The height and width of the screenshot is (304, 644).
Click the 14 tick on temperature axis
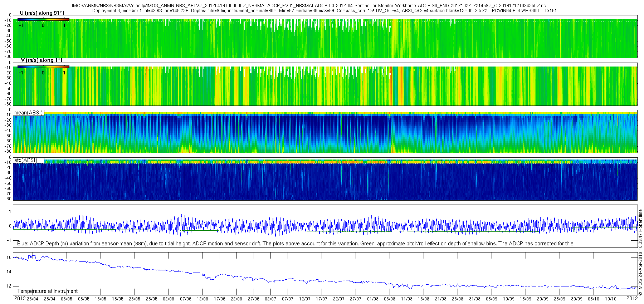point(9,272)
